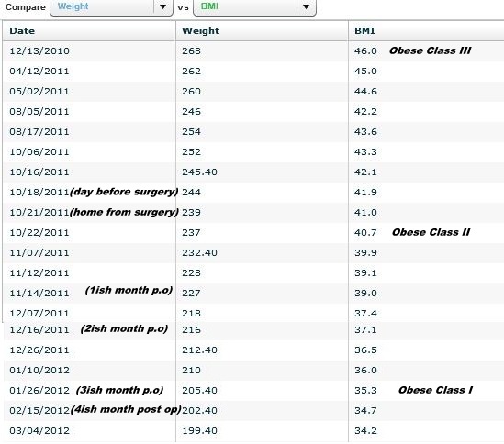Click the 10/21/2011 home from surgery row

(253, 212)
